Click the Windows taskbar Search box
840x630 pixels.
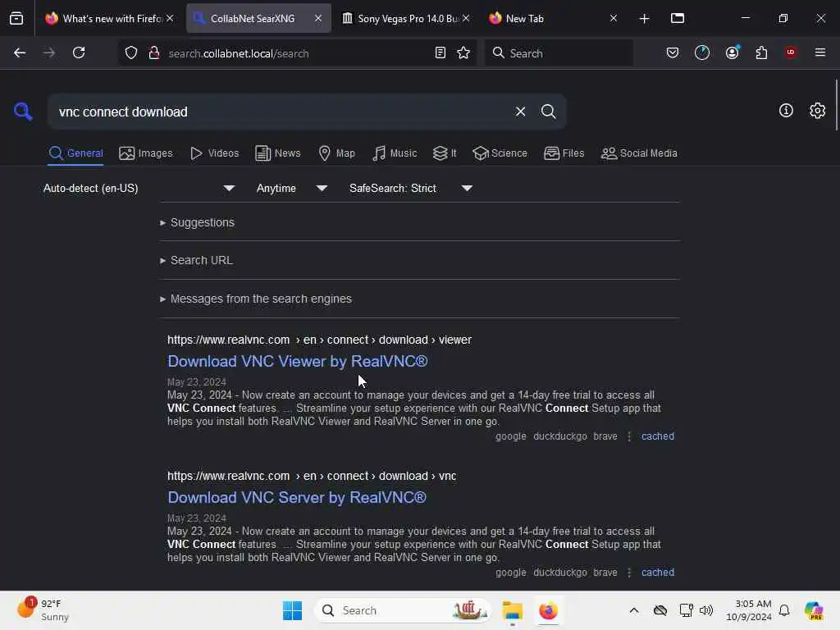pyautogui.click(x=402, y=610)
